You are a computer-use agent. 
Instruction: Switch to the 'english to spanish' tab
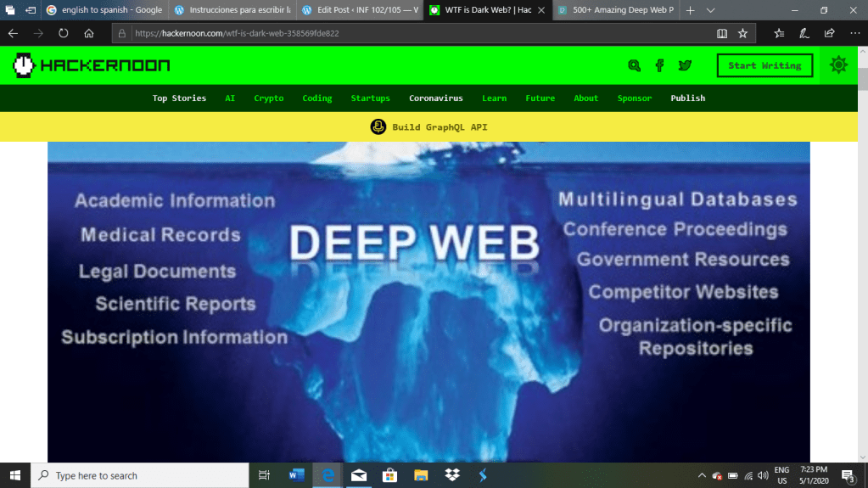[104, 10]
